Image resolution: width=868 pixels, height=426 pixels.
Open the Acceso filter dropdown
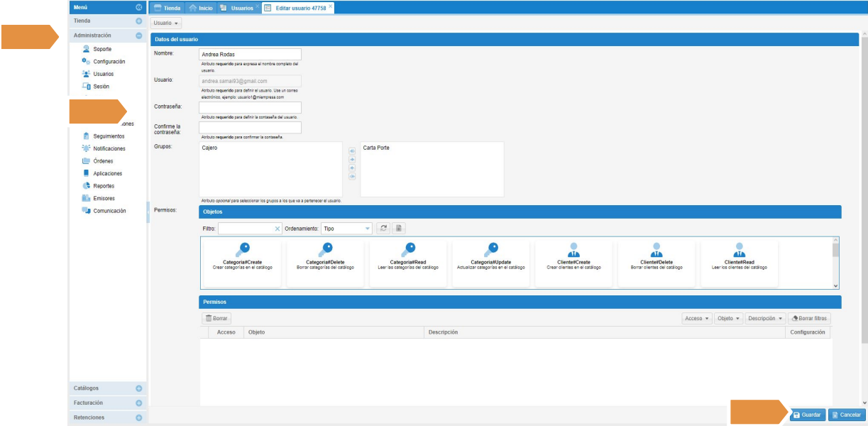point(697,319)
